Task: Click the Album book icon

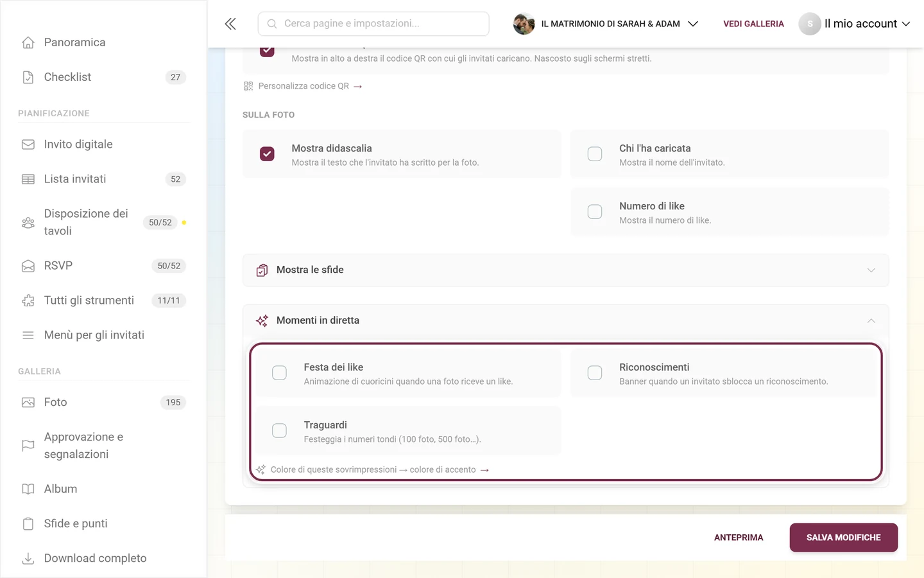Action: pos(28,489)
